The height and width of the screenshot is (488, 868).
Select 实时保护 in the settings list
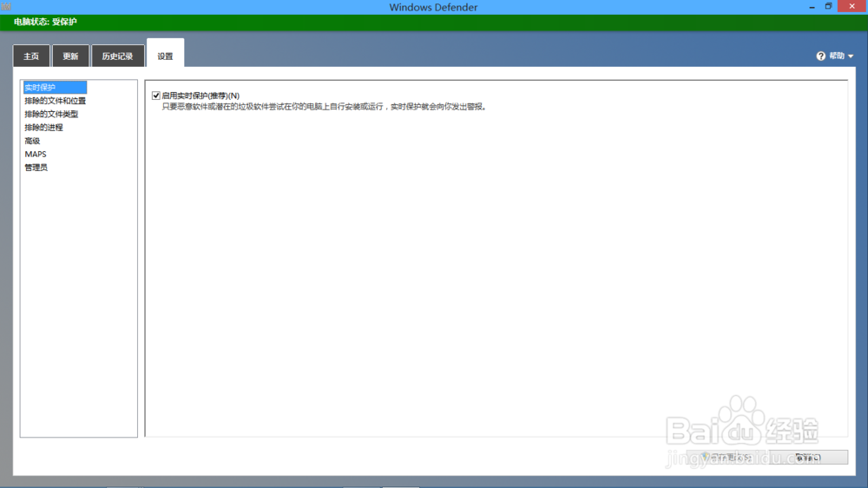pos(55,88)
